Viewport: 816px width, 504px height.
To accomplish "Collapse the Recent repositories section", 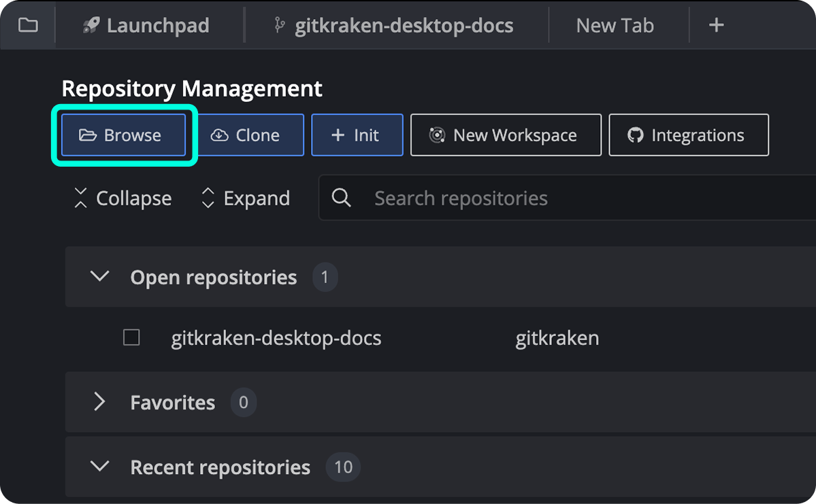I will coord(99,467).
